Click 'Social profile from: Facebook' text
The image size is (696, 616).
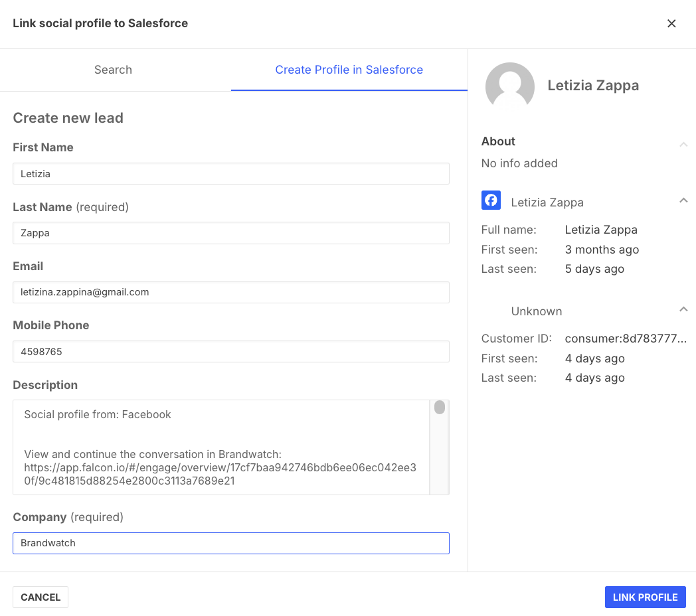97,414
